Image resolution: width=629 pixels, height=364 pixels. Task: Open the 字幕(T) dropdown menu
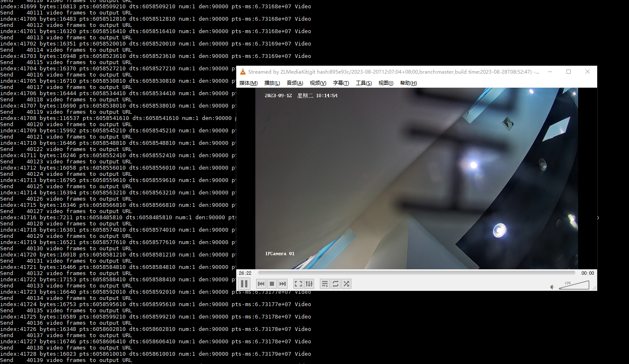(341, 83)
